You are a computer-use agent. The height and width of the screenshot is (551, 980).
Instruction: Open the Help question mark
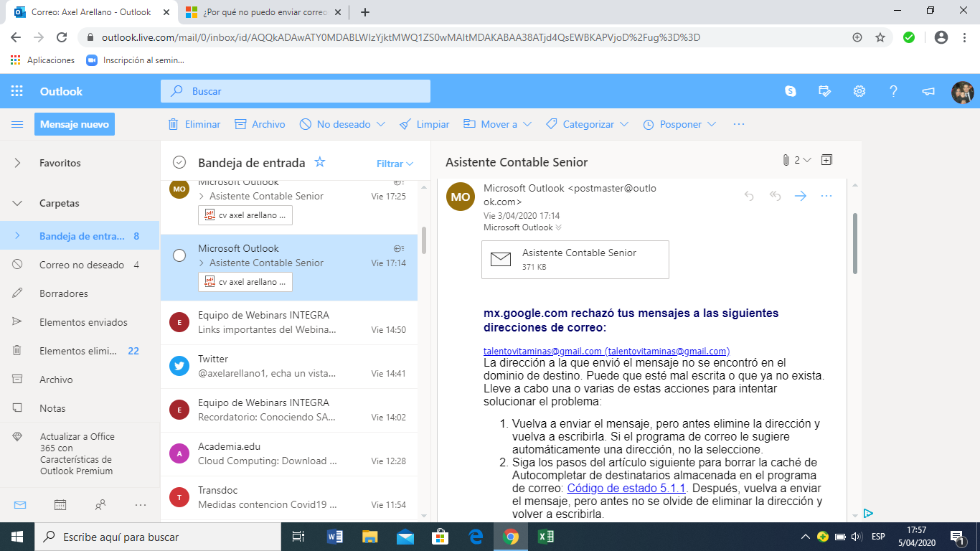[x=894, y=91]
